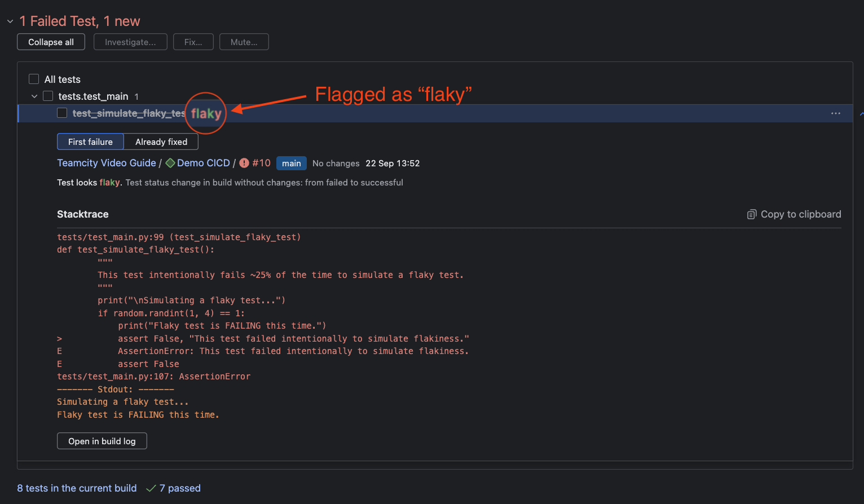The width and height of the screenshot is (864, 504).
Task: Open build #10 link
Action: point(261,163)
